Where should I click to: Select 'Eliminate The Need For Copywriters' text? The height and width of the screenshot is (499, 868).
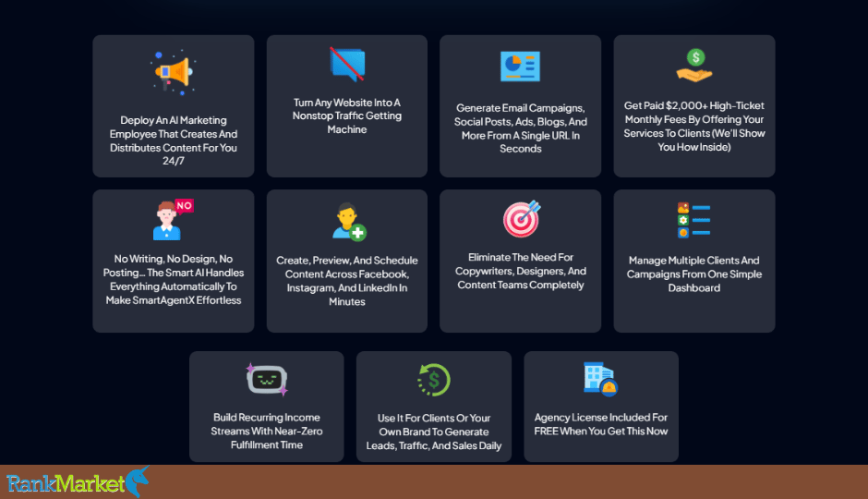pos(521,264)
